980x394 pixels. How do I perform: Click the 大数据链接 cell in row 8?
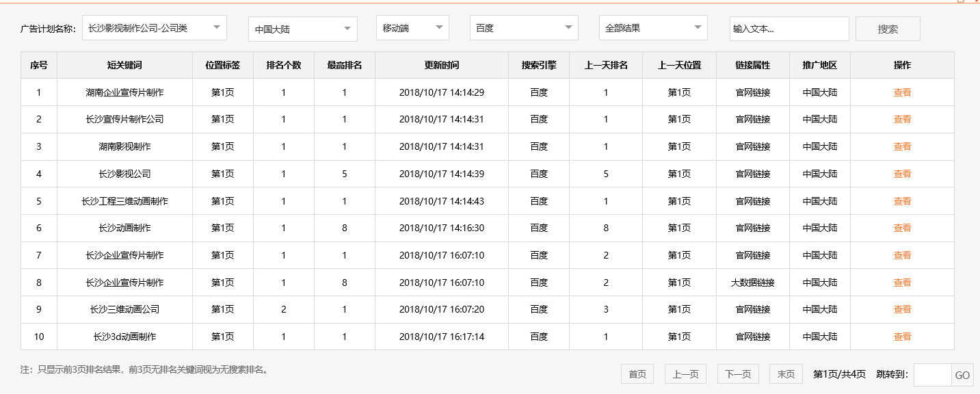pos(753,283)
